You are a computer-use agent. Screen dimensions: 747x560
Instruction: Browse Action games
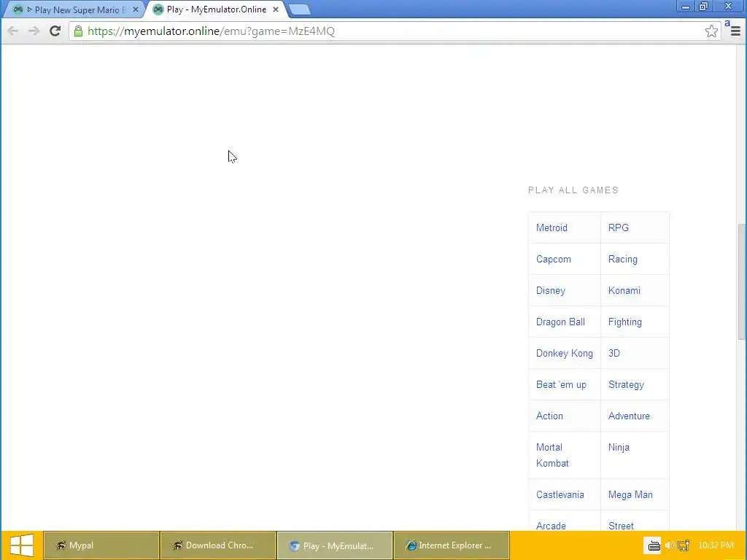pos(549,416)
